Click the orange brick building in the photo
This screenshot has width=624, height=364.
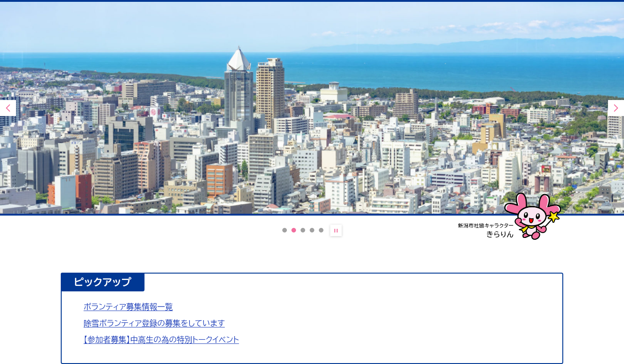[219, 179]
